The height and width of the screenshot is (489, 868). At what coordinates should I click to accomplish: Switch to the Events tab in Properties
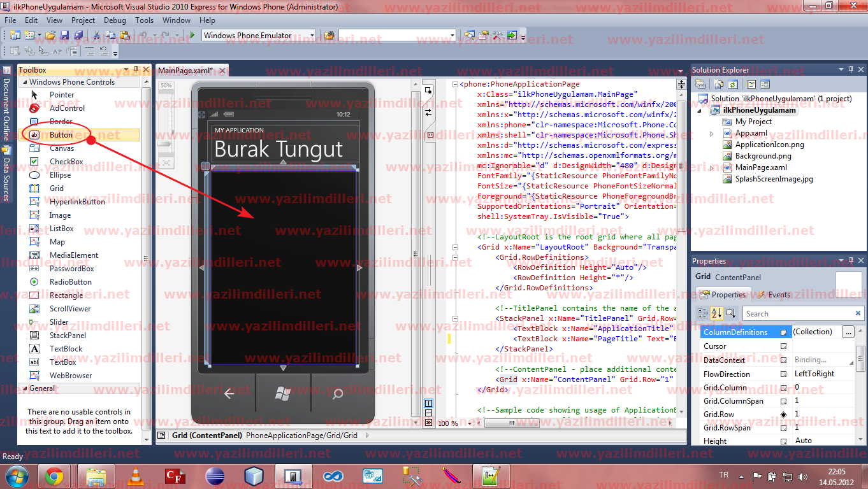click(774, 295)
